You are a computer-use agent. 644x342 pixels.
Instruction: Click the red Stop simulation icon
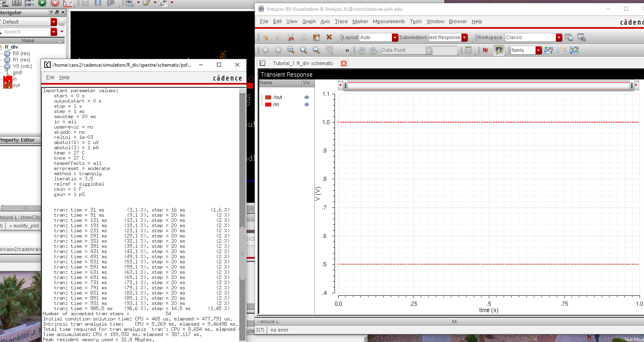[x=55, y=3]
